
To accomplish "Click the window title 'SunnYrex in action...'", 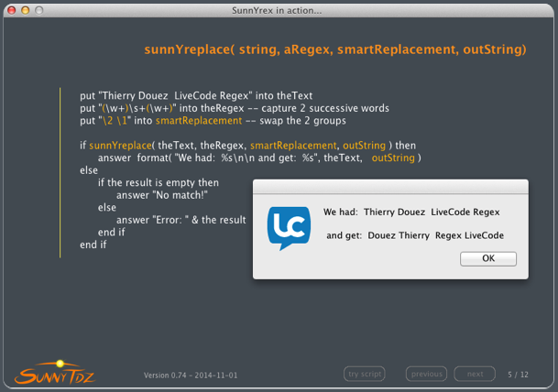I will [x=278, y=10].
